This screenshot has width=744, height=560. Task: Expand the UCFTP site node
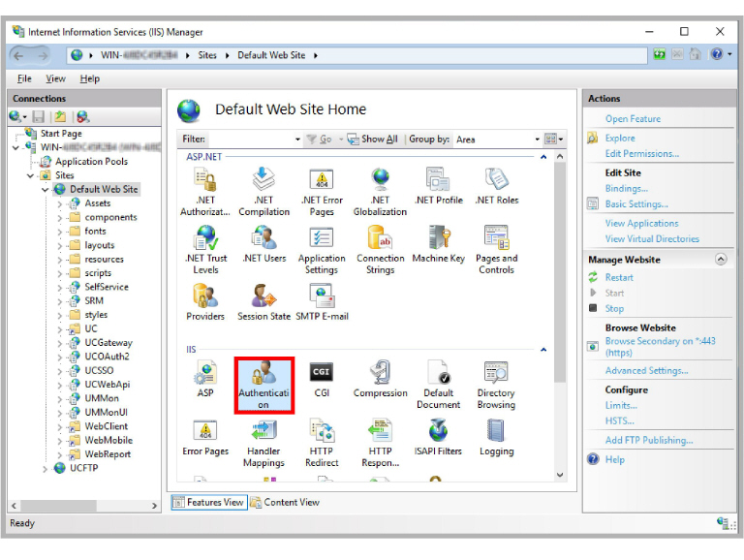[45, 468]
